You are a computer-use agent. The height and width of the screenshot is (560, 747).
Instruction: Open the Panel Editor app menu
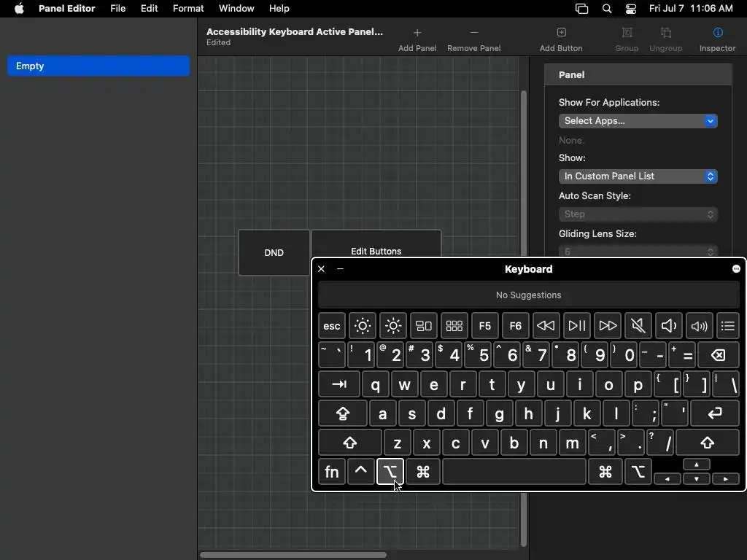tap(66, 9)
